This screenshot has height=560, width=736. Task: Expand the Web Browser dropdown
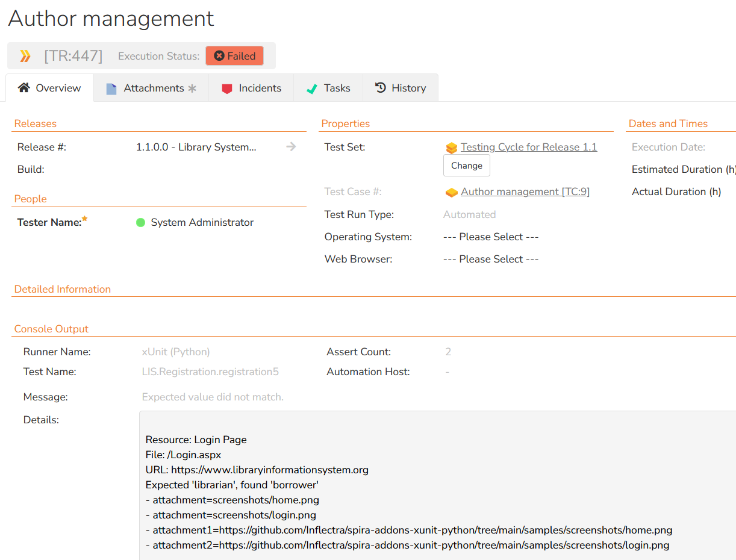pyautogui.click(x=491, y=259)
